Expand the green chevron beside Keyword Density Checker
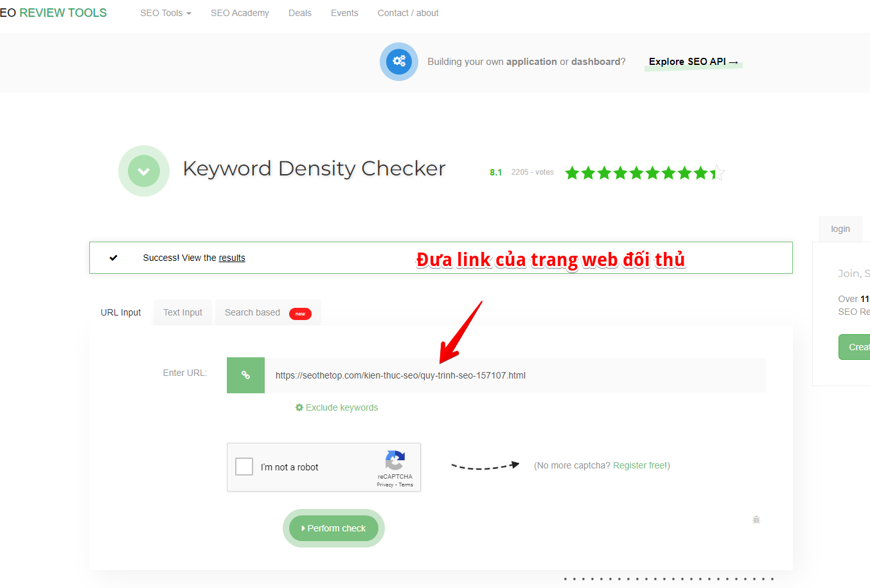870x588 pixels. (x=143, y=170)
